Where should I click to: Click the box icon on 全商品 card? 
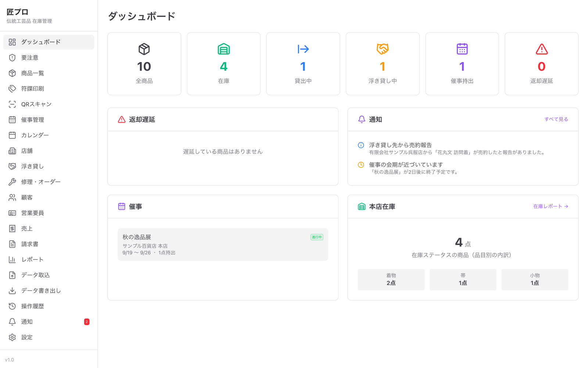pyautogui.click(x=144, y=49)
